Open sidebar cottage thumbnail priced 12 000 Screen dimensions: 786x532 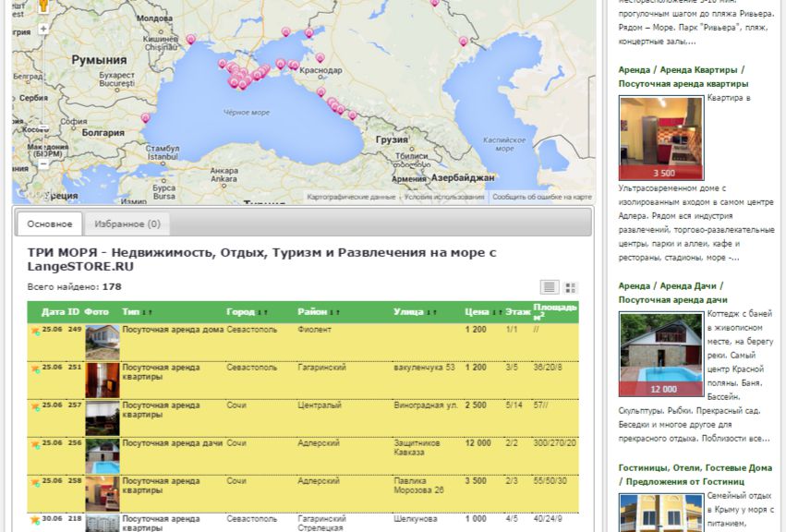tap(661, 354)
